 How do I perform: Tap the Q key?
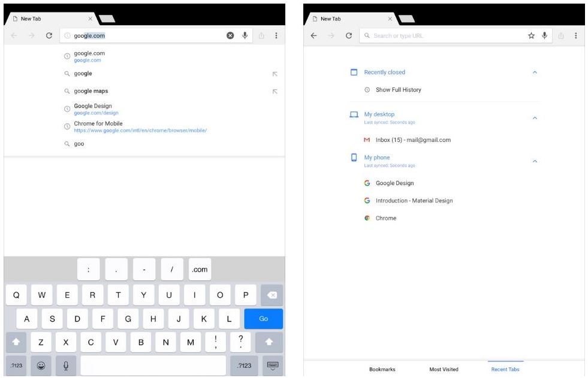pyautogui.click(x=16, y=295)
